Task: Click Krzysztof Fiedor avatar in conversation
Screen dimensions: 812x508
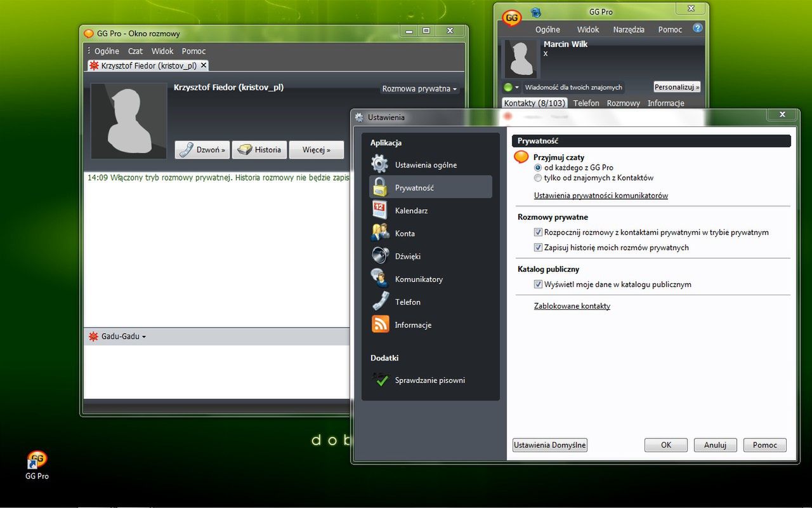Action: click(x=129, y=121)
